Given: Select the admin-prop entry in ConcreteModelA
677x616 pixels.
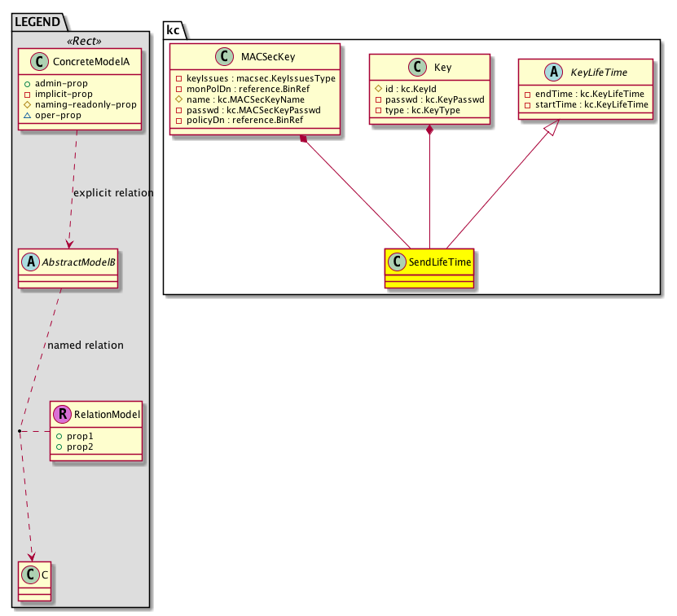Looking at the screenshot, I should coord(79,83).
